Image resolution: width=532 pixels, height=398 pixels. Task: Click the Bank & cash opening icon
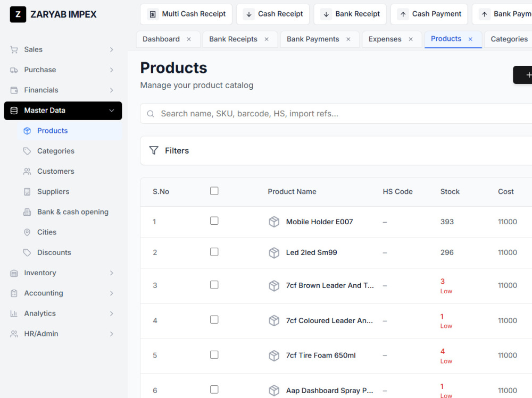[x=27, y=212]
